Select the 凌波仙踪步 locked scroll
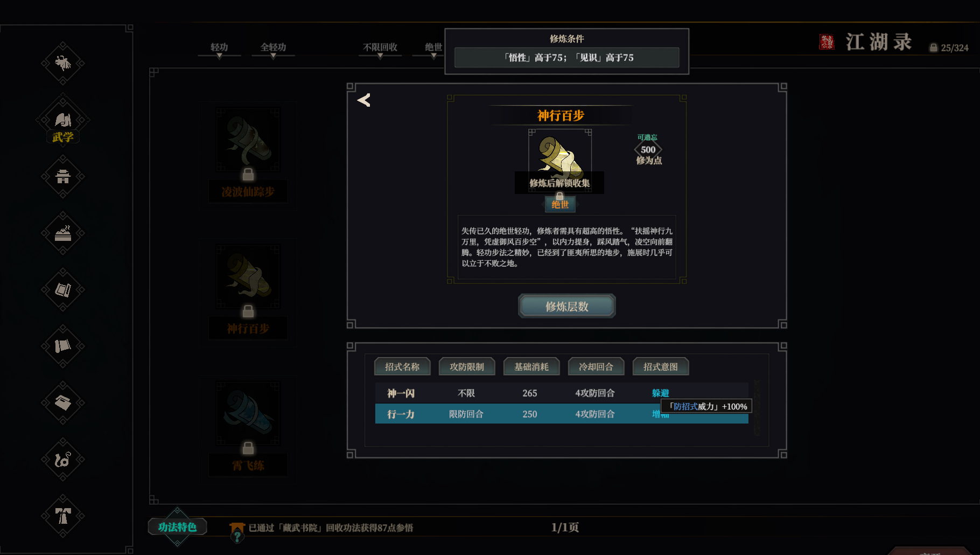 pyautogui.click(x=248, y=153)
